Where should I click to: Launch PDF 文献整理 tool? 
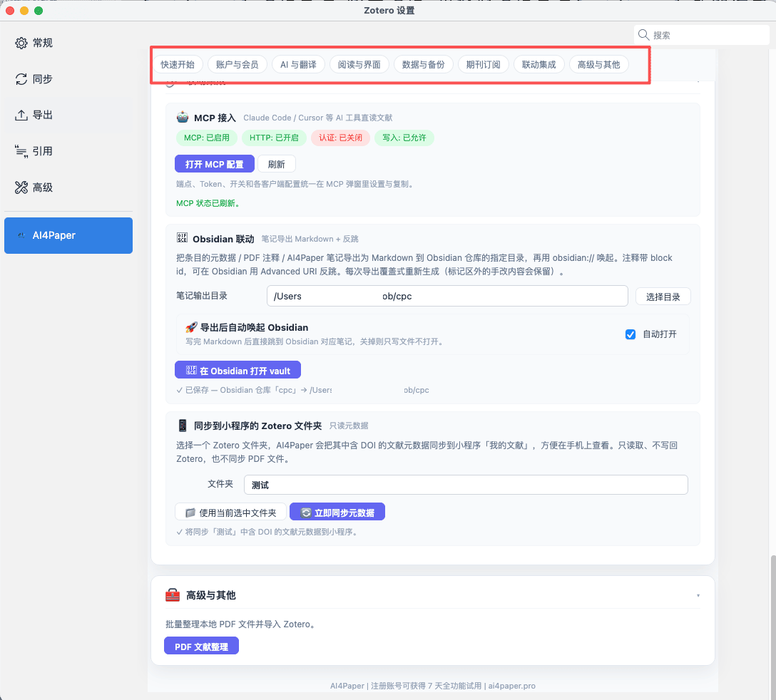201,646
